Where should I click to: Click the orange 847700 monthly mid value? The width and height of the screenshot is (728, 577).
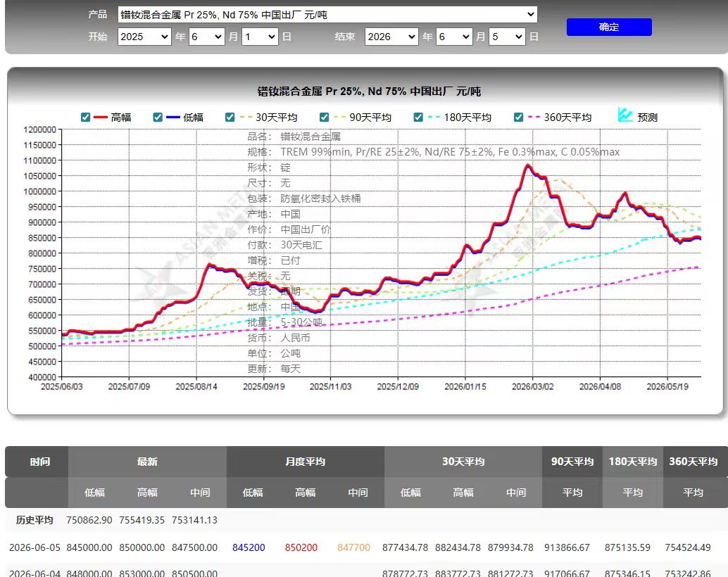click(353, 547)
